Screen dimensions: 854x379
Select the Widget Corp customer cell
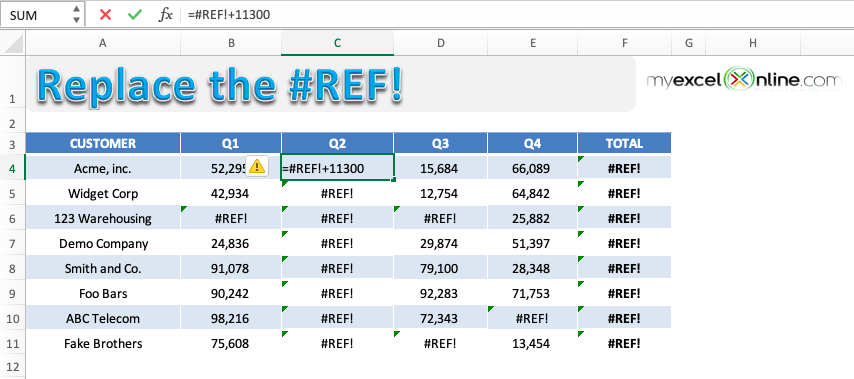pos(103,193)
